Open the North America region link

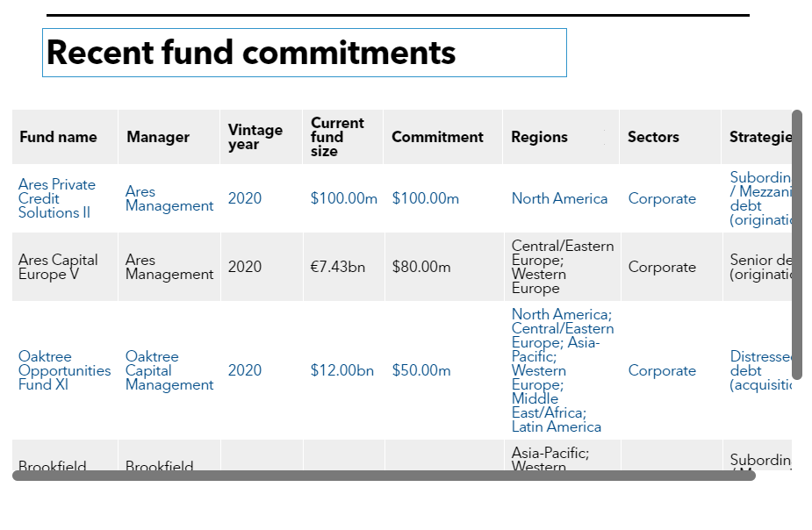click(559, 198)
